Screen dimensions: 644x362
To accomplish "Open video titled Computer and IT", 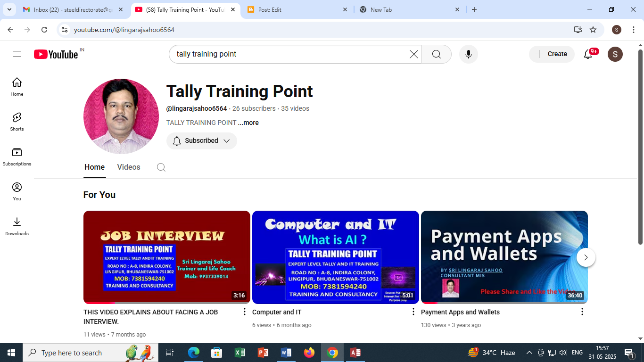I will pos(277,312).
